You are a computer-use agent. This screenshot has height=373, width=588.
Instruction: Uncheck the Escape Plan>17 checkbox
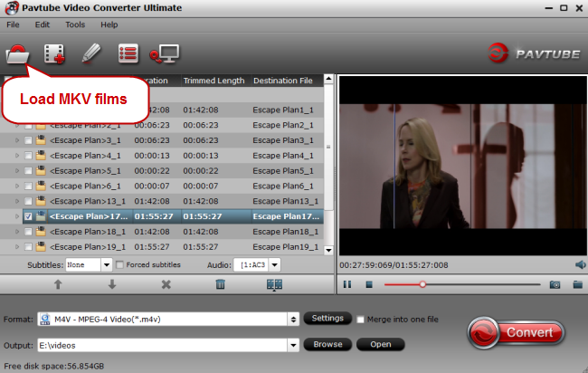tap(28, 216)
